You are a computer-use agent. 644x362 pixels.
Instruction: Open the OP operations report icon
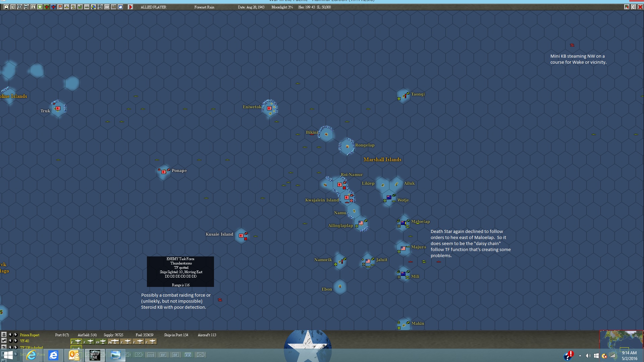[x=107, y=7]
